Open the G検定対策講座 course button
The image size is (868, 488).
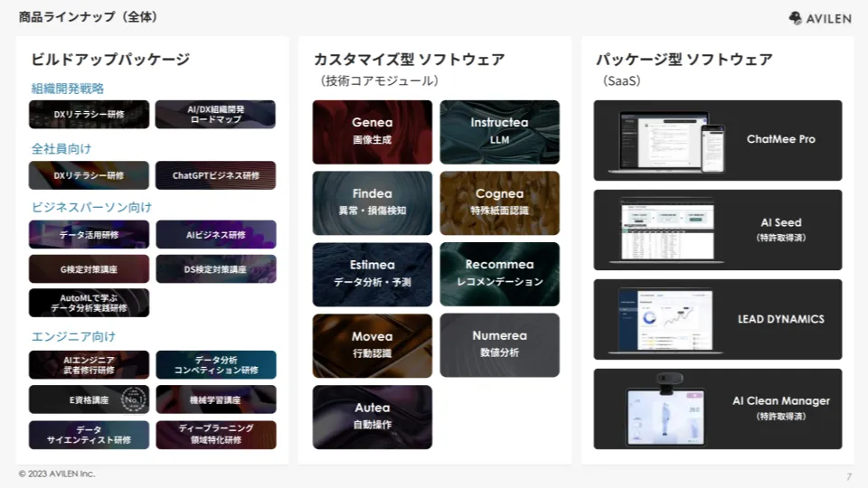pyautogui.click(x=89, y=269)
